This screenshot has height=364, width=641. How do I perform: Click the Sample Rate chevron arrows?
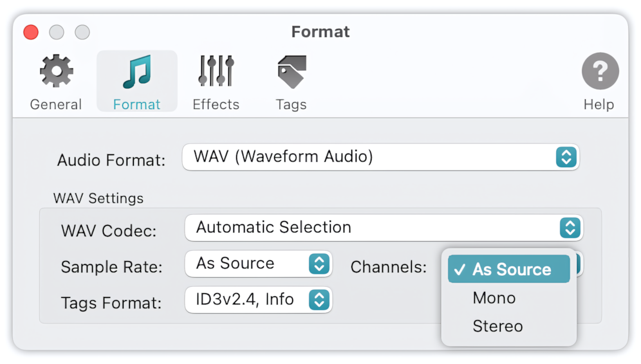319,264
